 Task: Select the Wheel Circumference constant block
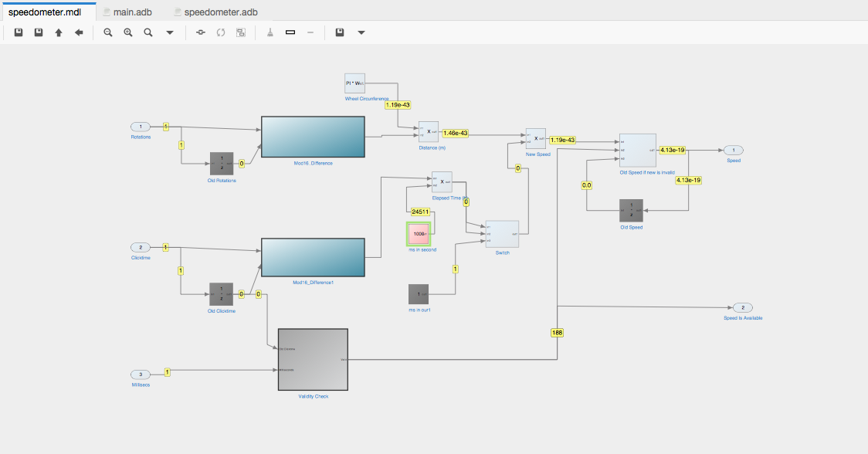click(x=354, y=83)
